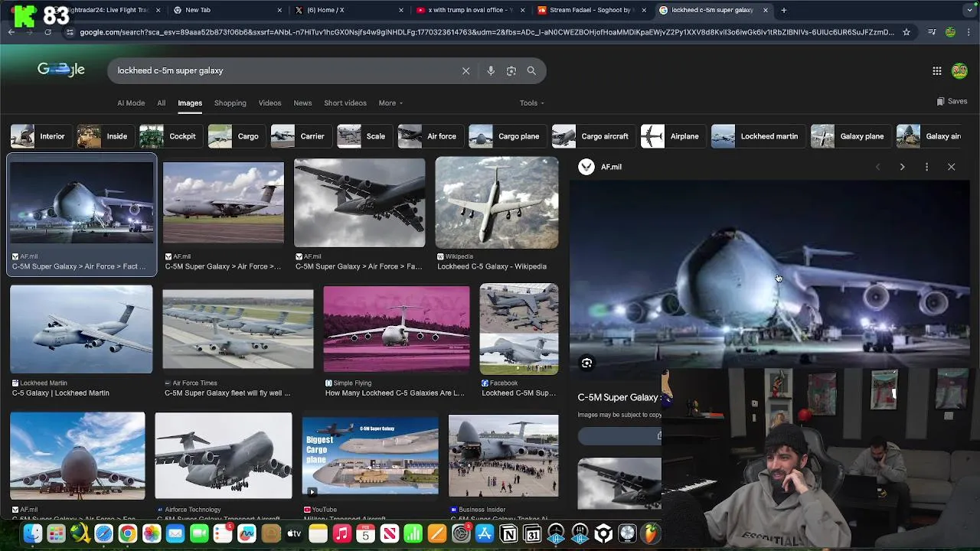Switch to Flightradar24 browser tab
980x551 pixels.
click(107, 10)
